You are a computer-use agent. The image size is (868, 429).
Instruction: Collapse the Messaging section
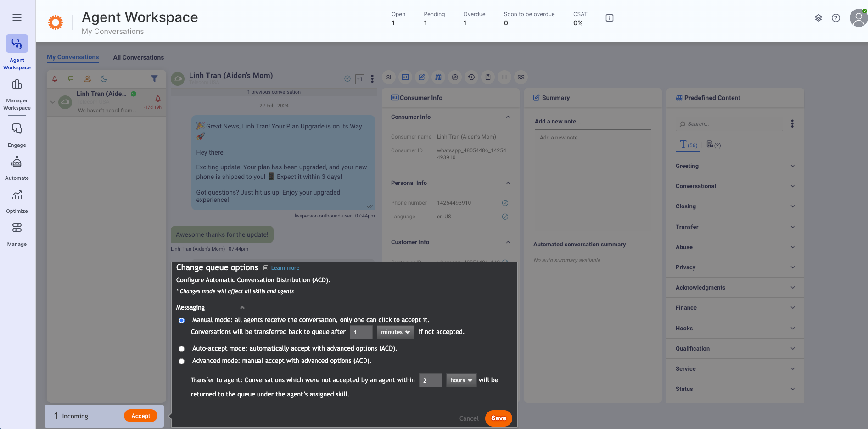click(x=242, y=307)
